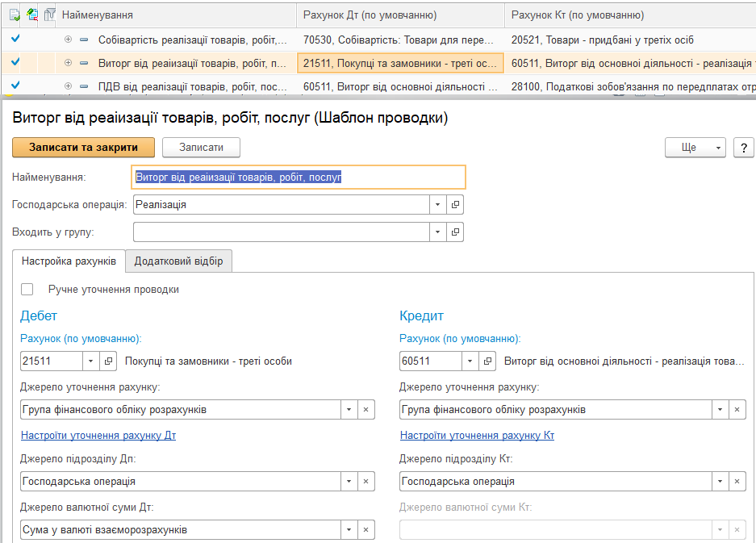Toggle checkmark on Собівартість реалізації row
Viewport: 756px width, 543px height.
(15, 39)
